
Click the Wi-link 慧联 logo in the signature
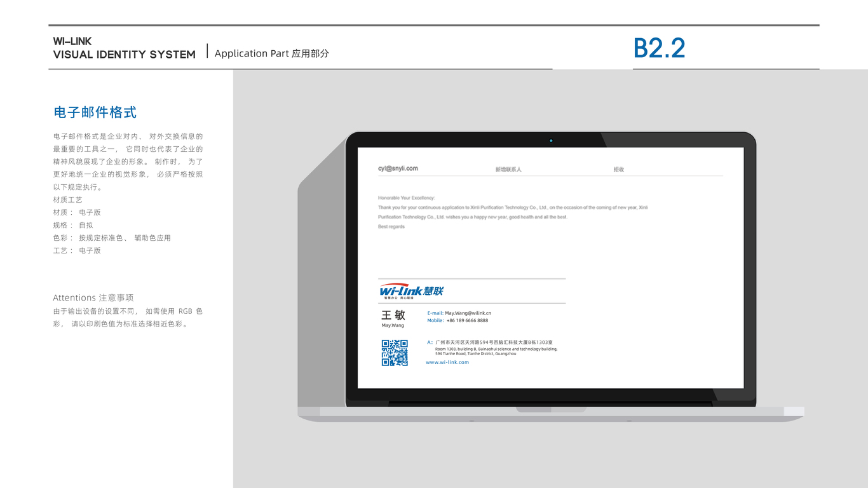[x=411, y=291]
